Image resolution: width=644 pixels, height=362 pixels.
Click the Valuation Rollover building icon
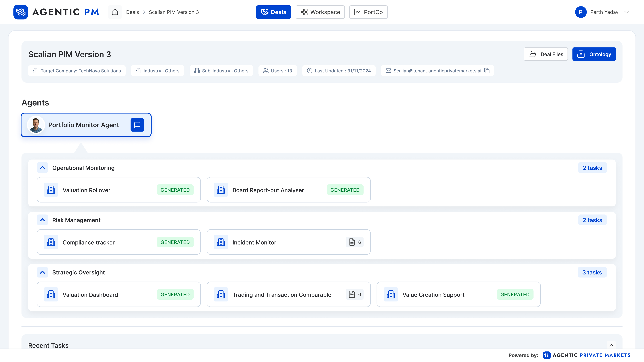(x=51, y=190)
